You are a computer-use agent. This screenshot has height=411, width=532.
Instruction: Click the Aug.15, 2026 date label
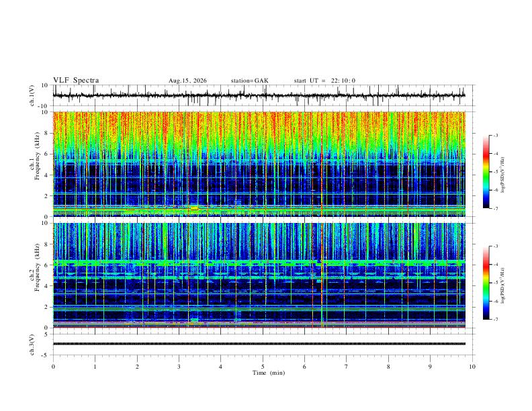pos(187,81)
